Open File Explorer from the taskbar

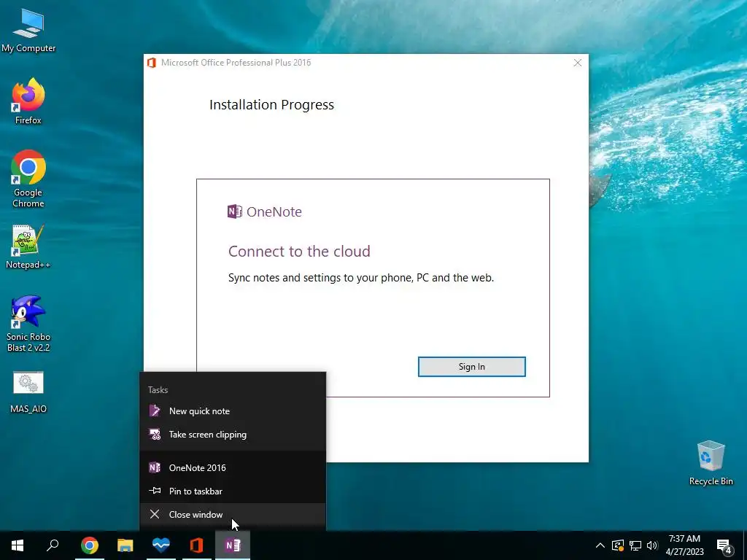[125, 545]
